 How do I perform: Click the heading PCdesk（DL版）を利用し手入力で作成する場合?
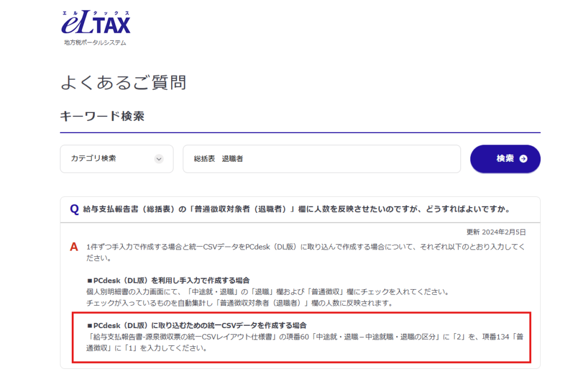(x=168, y=280)
